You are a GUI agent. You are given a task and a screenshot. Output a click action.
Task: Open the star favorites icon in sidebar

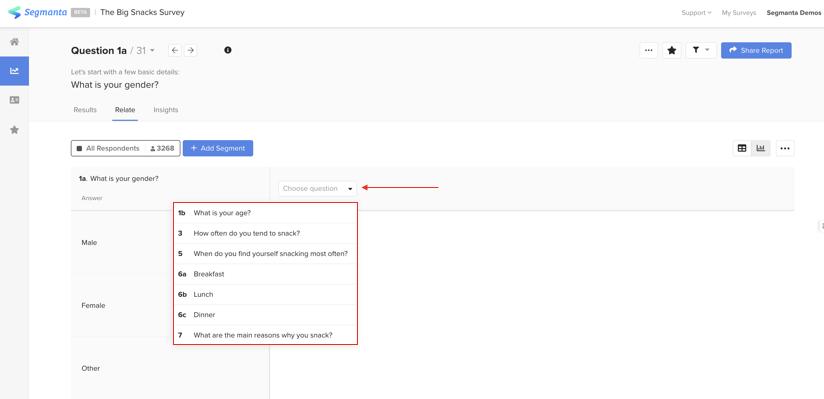coord(15,129)
